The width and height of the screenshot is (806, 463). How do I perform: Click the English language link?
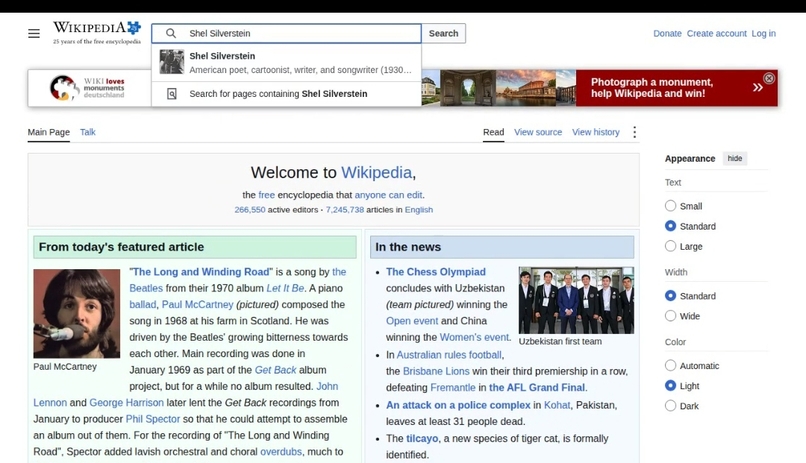tap(418, 210)
